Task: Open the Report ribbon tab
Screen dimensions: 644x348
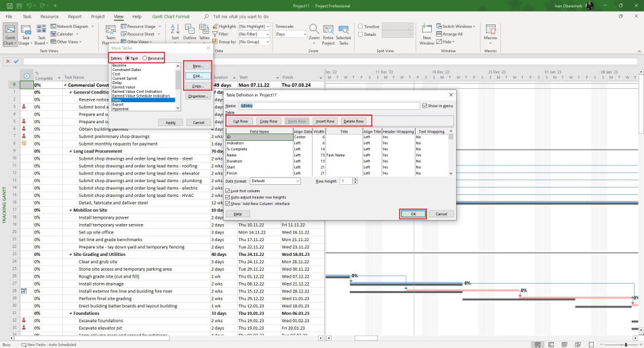Action: pyautogui.click(x=75, y=16)
